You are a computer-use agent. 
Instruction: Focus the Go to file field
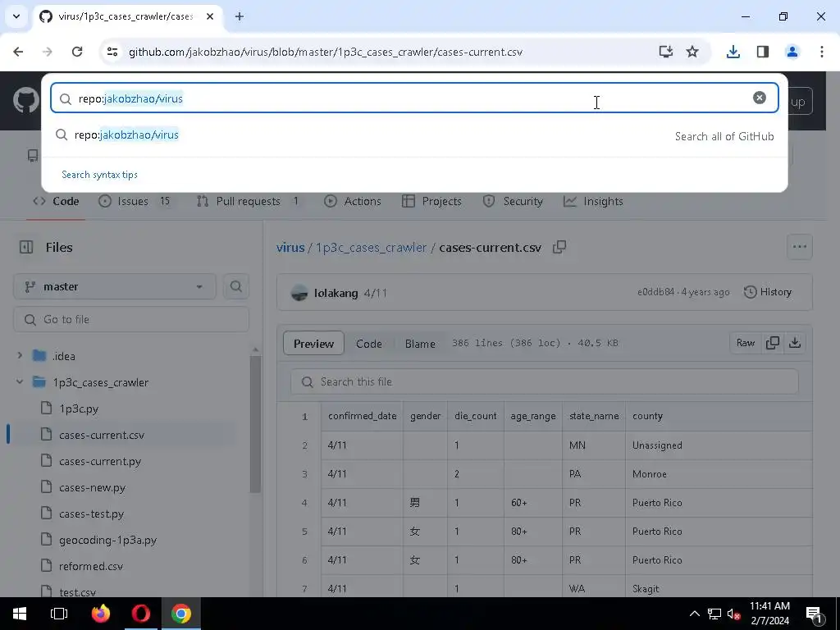point(131,320)
